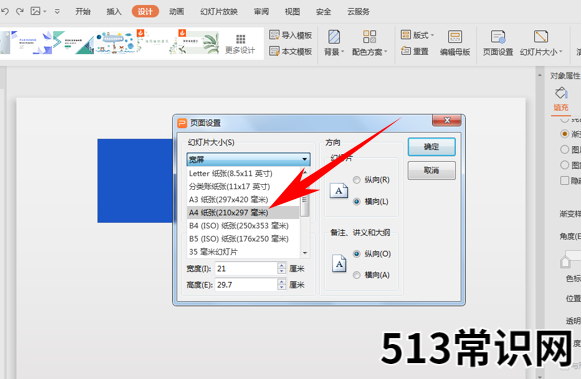The image size is (582, 379).
Task: Click the 高度 height input field
Action: point(246,285)
